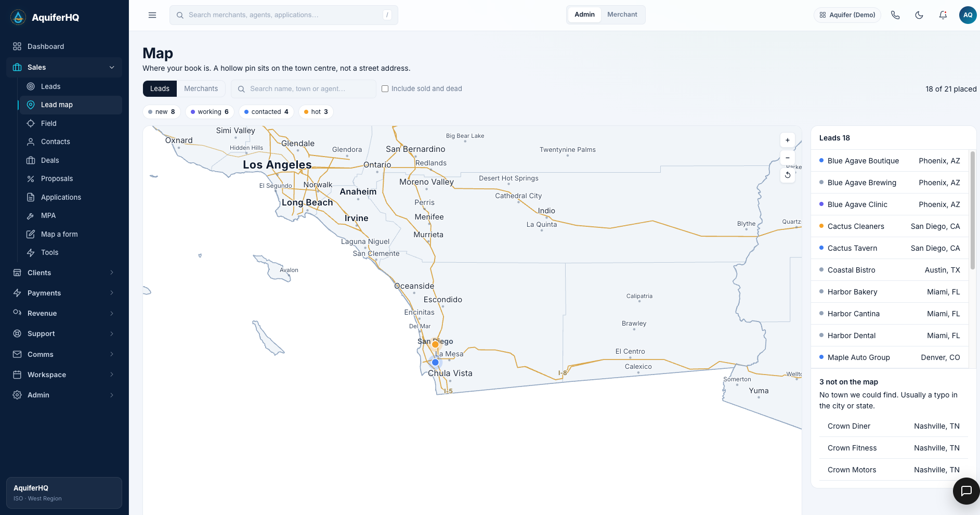The height and width of the screenshot is (515, 980).
Task: Toggle the new status filter chip
Action: (162, 112)
